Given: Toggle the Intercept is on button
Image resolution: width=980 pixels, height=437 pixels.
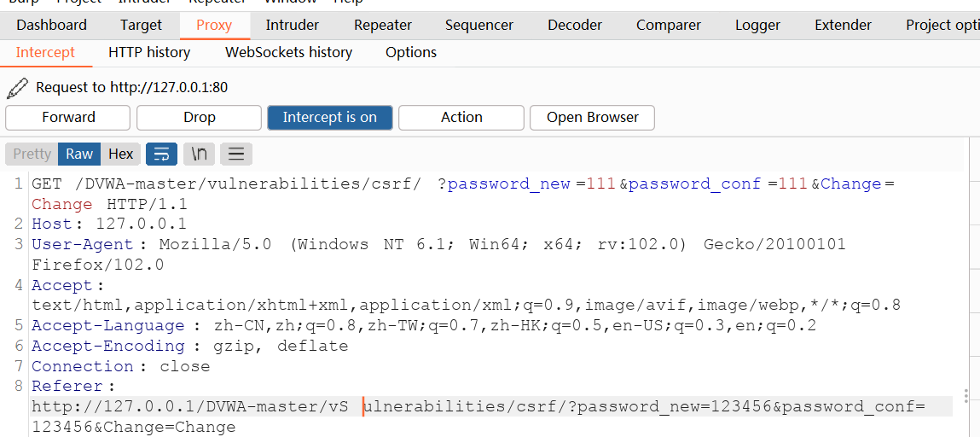Looking at the screenshot, I should point(330,118).
